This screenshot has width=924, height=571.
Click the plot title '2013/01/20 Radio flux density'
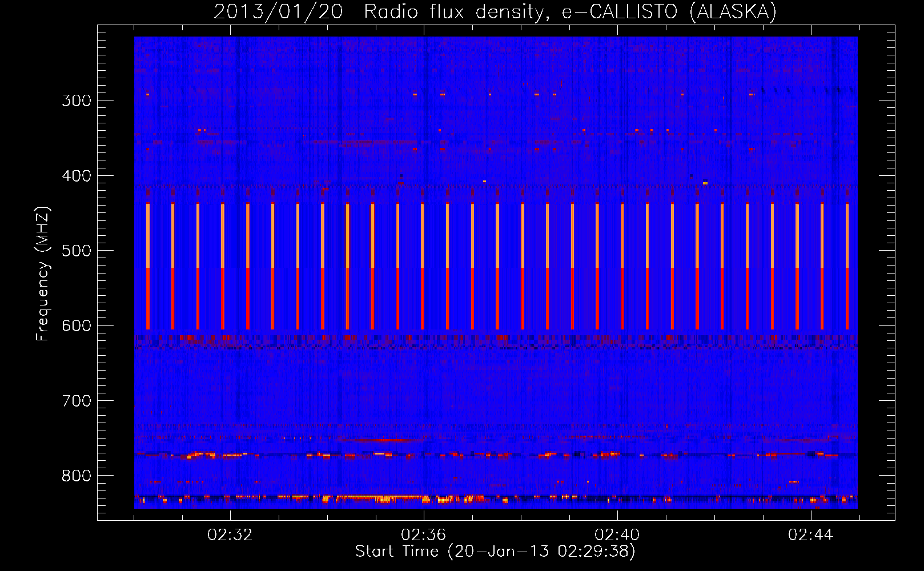point(495,11)
